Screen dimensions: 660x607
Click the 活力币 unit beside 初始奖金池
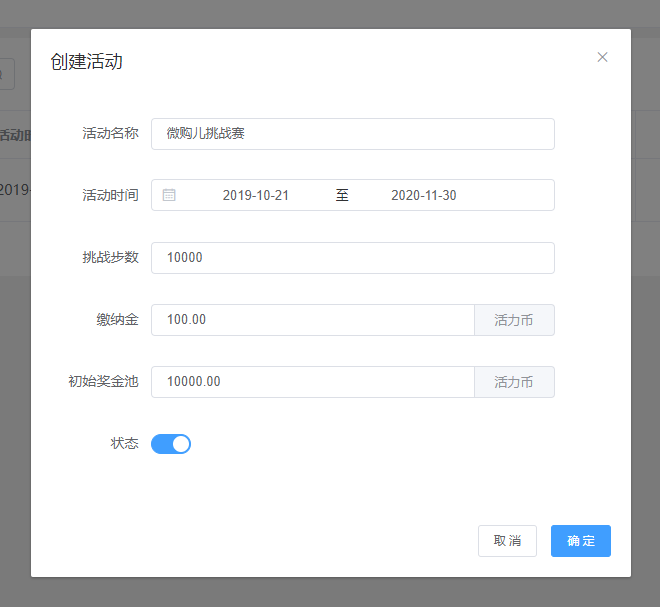point(514,382)
